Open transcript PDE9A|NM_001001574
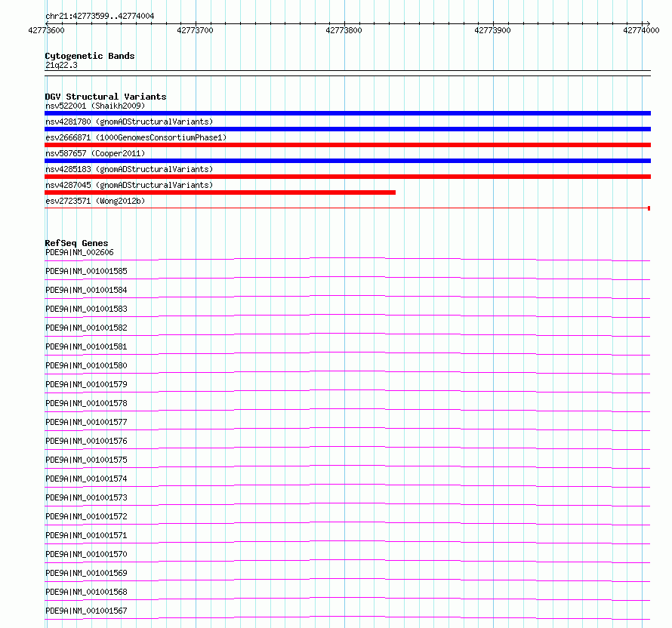This screenshot has width=672, height=628. [86, 479]
